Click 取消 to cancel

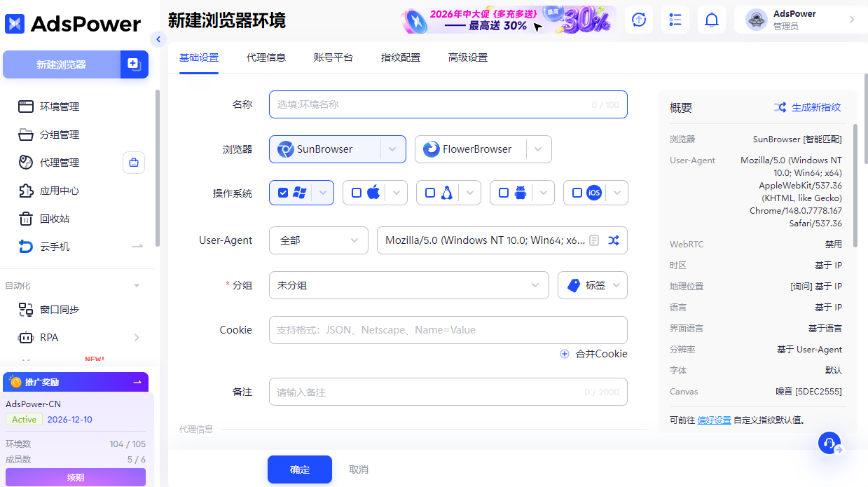coord(359,469)
